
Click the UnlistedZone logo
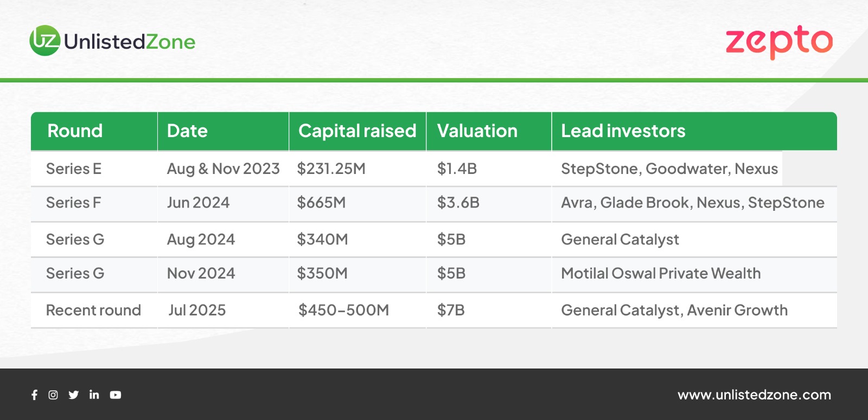click(113, 41)
